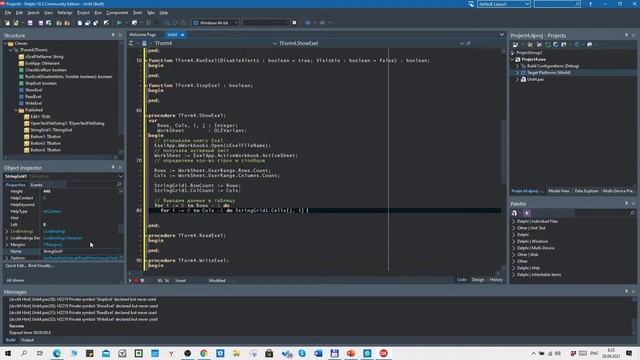Click the Pause debugger icon in toolbar
The width and height of the screenshot is (640, 360).
(x=148, y=23)
